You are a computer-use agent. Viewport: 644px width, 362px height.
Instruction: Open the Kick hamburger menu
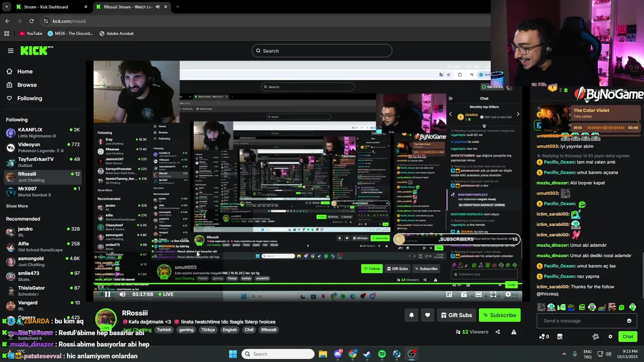coord(11,51)
